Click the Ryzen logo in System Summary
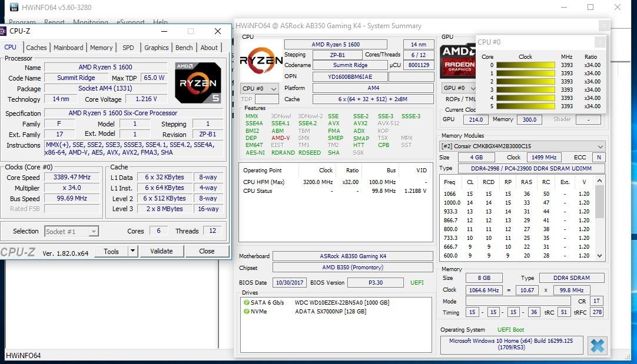The height and width of the screenshot is (364, 637). pos(261,61)
